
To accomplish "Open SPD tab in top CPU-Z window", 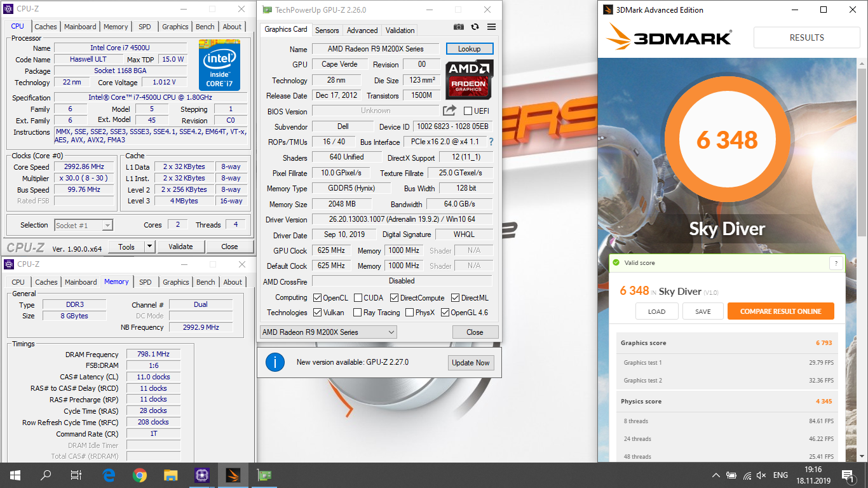I will (145, 27).
